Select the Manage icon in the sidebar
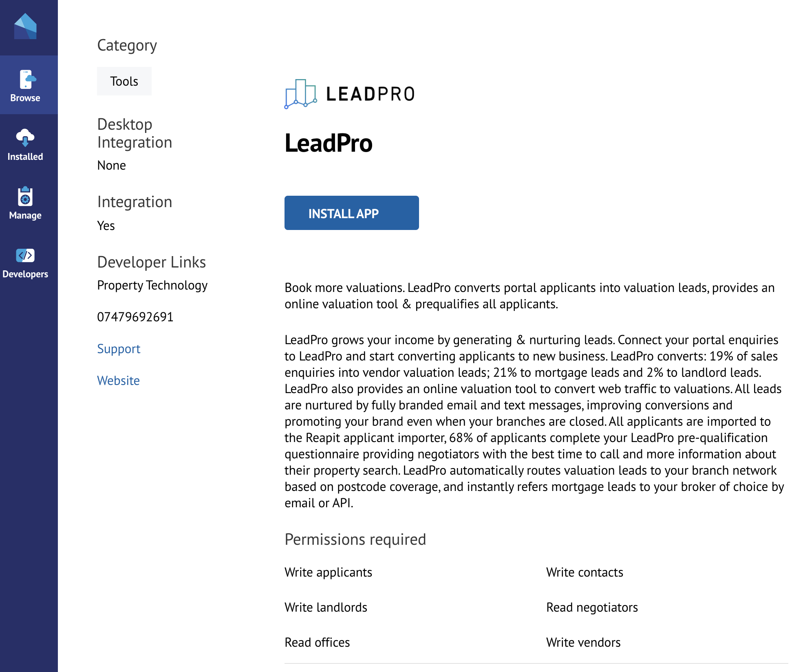The height and width of the screenshot is (672, 803). click(25, 203)
